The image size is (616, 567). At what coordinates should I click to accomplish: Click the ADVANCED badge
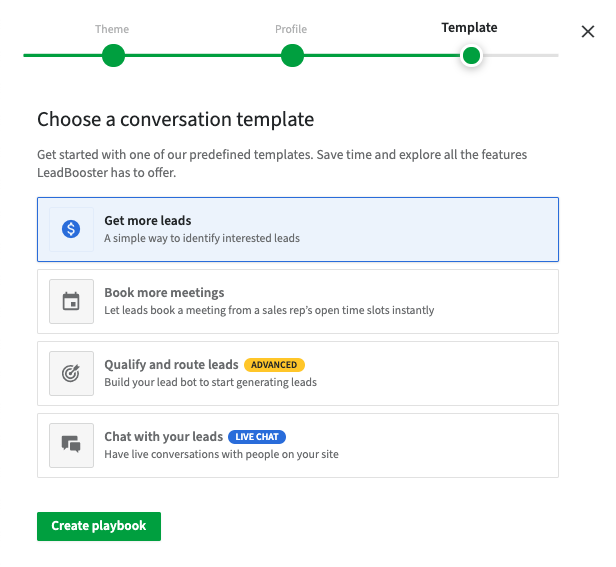coord(274,365)
